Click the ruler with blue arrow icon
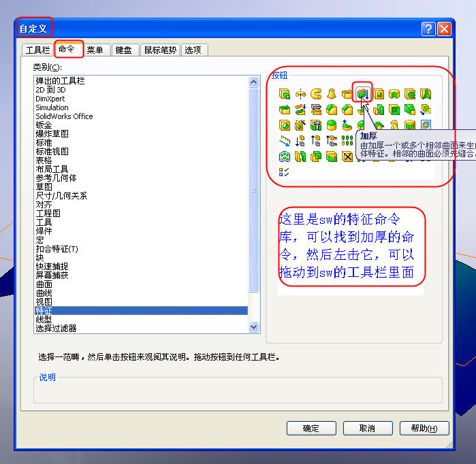Image resolution: width=476 pixels, height=464 pixels. coord(285,141)
